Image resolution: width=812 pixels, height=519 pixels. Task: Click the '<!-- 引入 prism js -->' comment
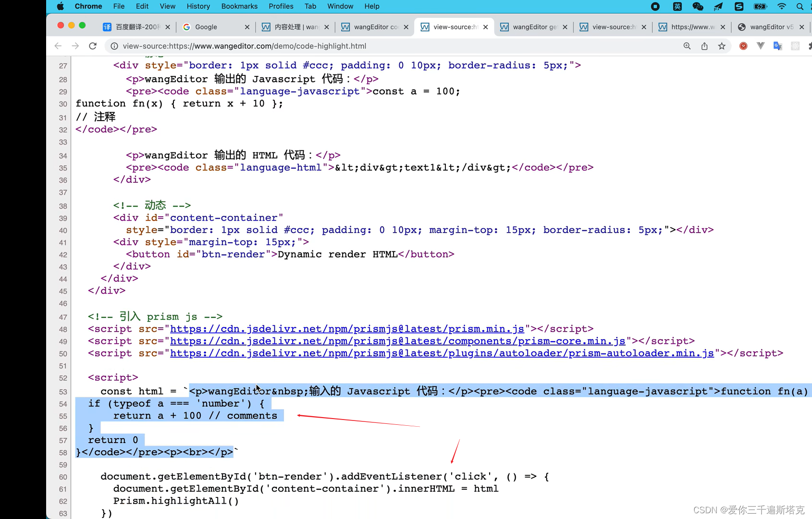tap(155, 317)
